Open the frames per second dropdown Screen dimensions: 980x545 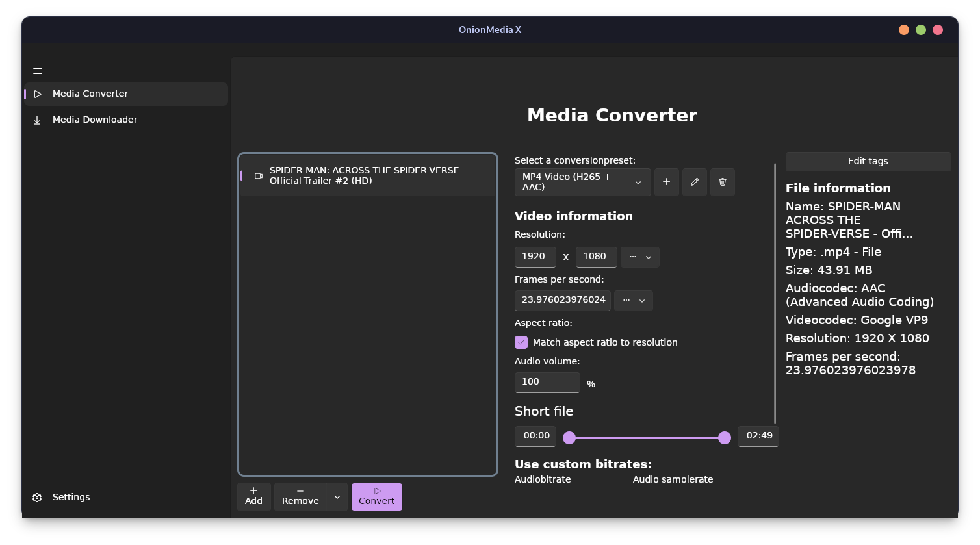[x=633, y=300]
